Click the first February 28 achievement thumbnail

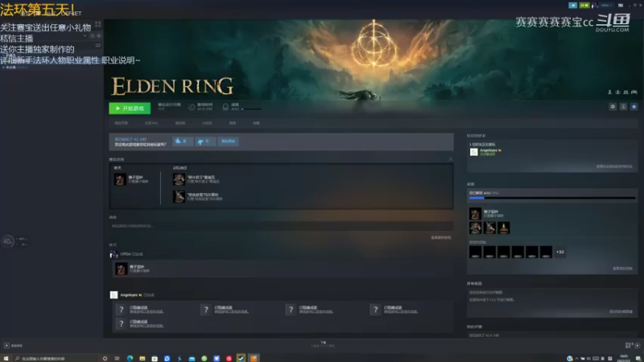tap(179, 179)
